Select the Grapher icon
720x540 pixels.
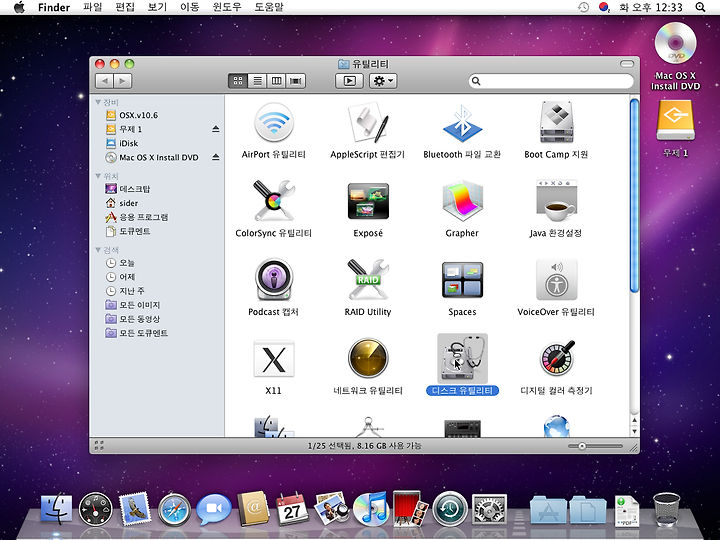pos(462,201)
